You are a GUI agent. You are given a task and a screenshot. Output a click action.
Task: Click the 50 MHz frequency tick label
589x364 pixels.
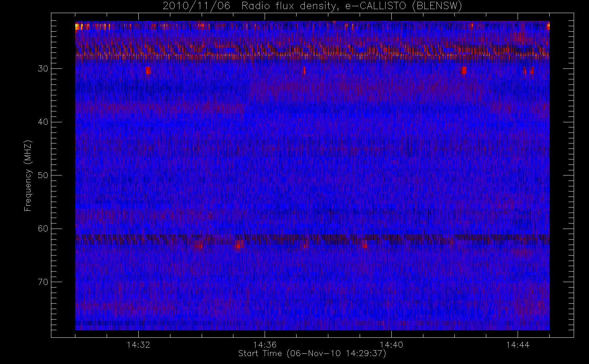pos(43,175)
